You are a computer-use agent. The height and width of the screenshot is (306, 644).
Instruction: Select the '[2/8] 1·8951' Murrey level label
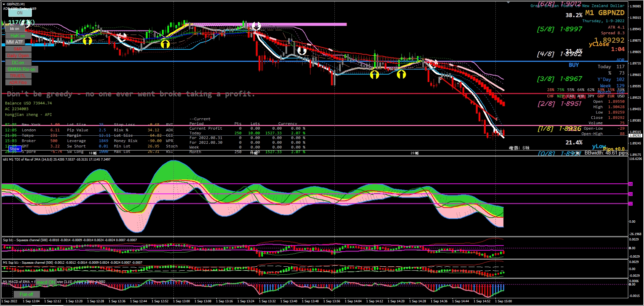click(559, 104)
